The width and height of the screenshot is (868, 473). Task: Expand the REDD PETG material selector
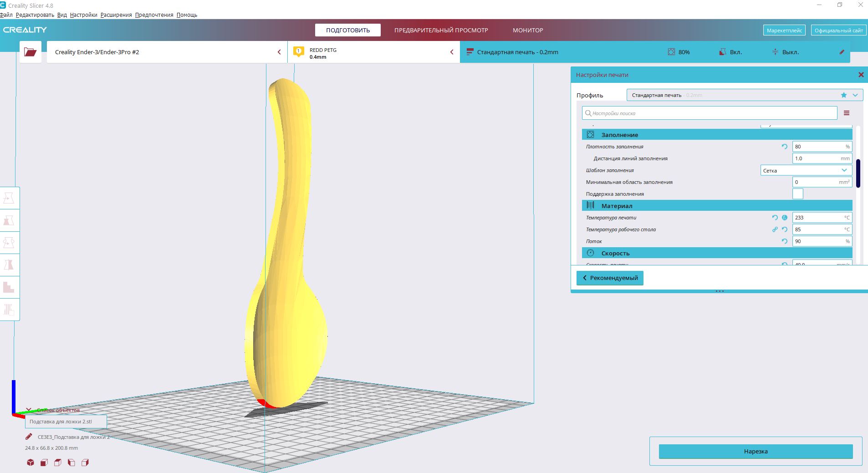(x=374, y=52)
